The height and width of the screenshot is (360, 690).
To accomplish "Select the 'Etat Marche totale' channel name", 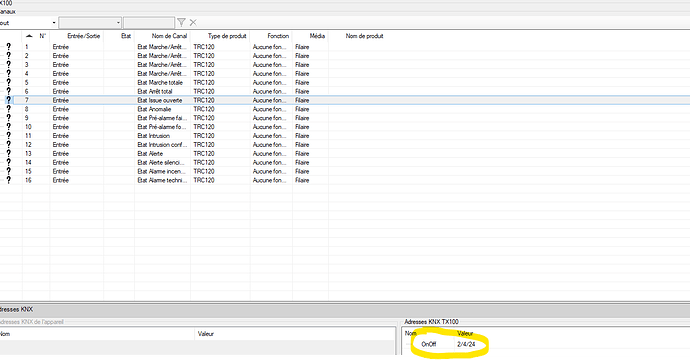I will (160, 82).
